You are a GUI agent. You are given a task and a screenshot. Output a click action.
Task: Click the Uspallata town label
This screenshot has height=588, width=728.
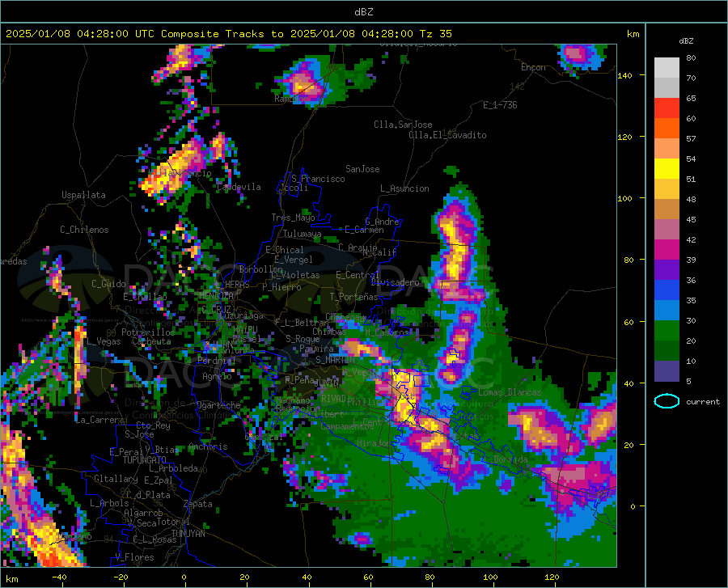(83, 195)
